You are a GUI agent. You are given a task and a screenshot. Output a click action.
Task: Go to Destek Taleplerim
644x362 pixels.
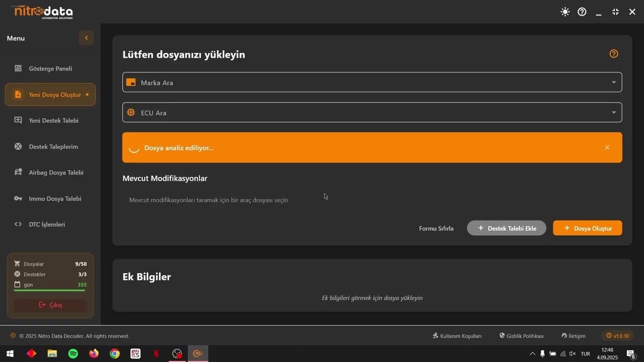(x=50, y=147)
